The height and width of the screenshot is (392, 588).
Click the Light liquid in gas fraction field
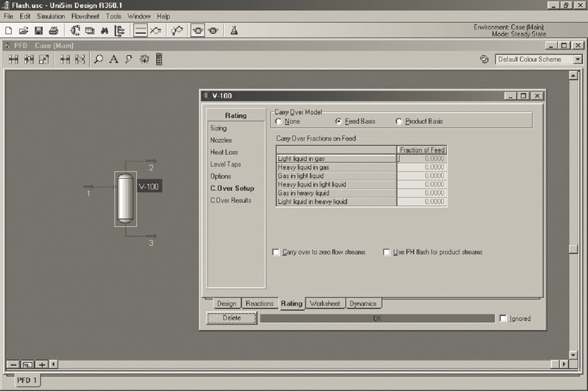tap(422, 158)
